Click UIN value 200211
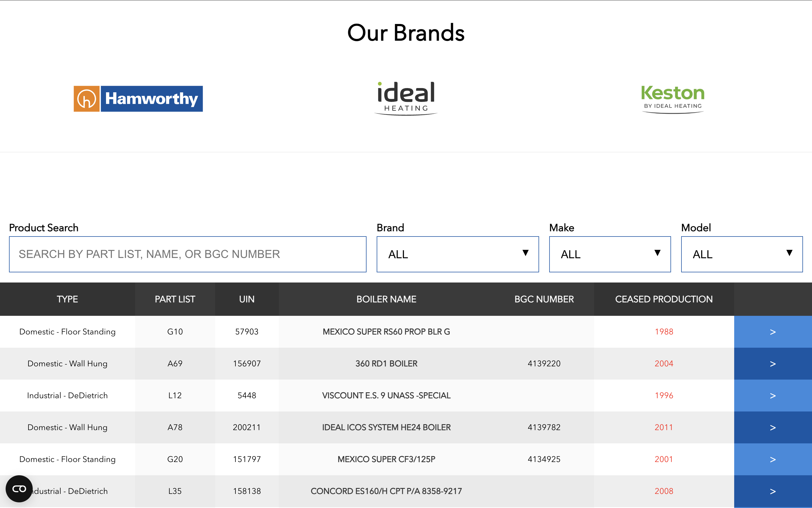Screen dimensions: 812x508 247,428
